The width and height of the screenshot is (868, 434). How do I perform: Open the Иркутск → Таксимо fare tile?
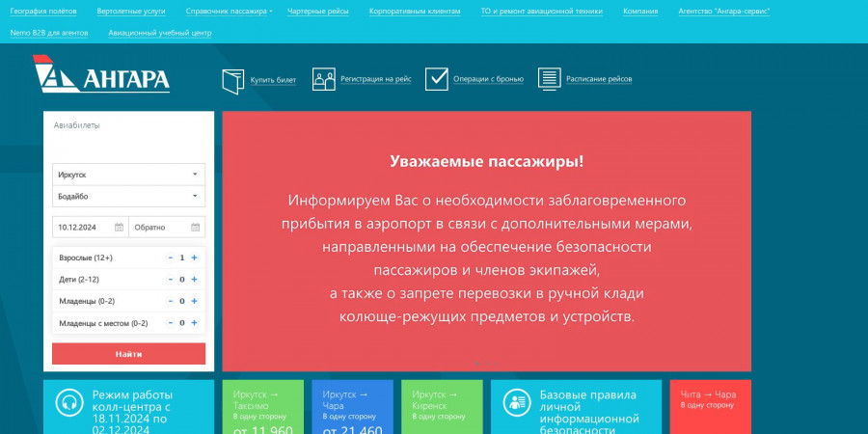(x=263, y=407)
